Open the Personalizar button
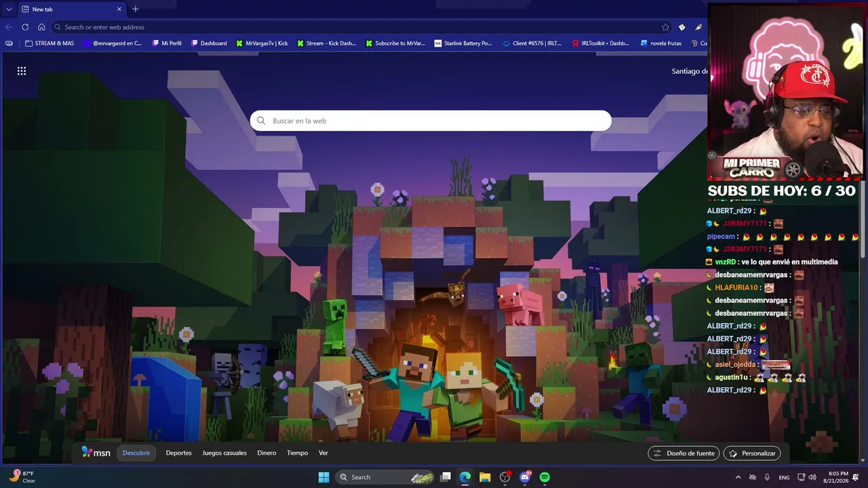This screenshot has height=488, width=868. click(x=752, y=453)
